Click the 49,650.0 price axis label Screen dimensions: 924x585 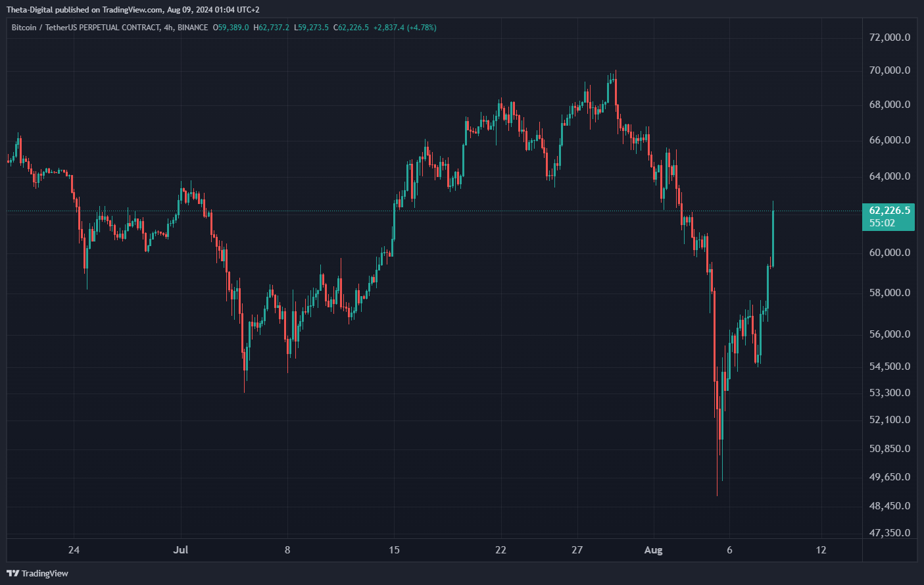click(890, 477)
